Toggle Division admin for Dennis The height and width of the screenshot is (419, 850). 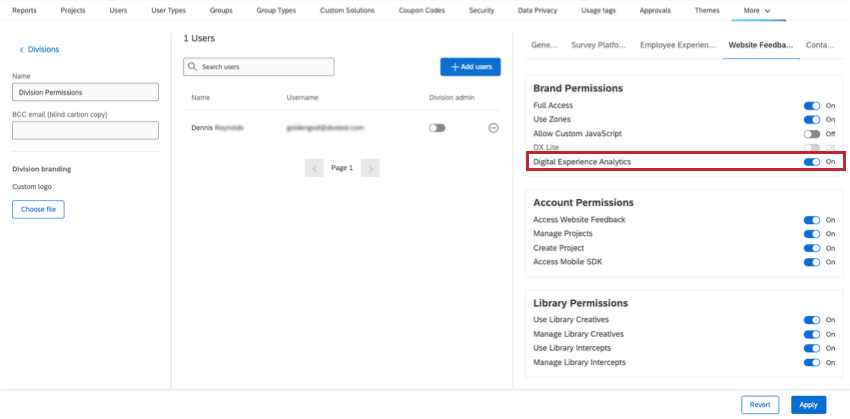(437, 128)
